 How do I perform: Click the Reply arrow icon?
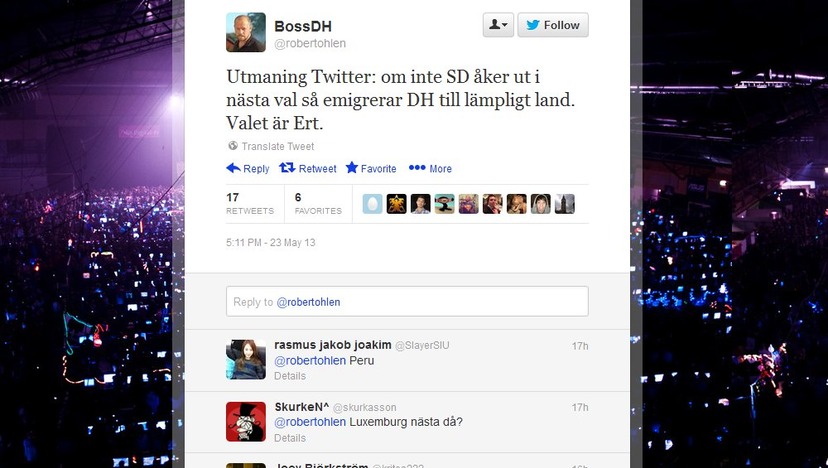(233, 168)
